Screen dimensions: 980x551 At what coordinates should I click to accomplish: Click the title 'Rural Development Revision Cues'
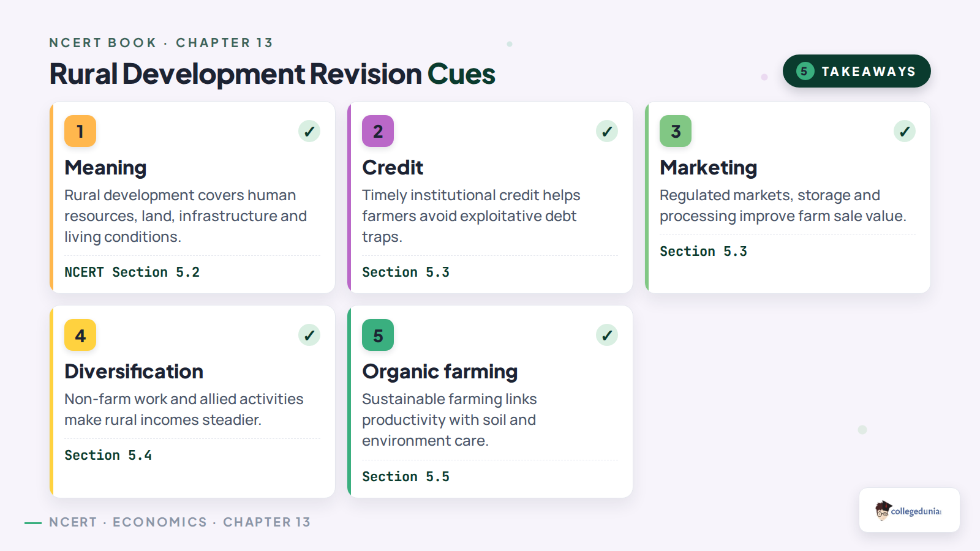(x=272, y=74)
